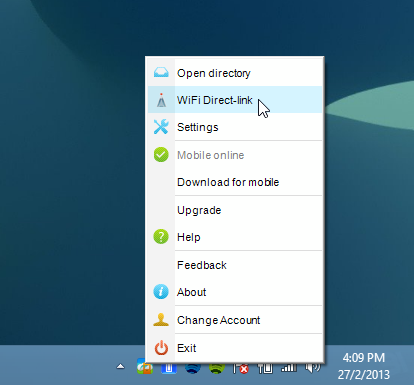Click the multicolored first app tray icon

pos(145,366)
